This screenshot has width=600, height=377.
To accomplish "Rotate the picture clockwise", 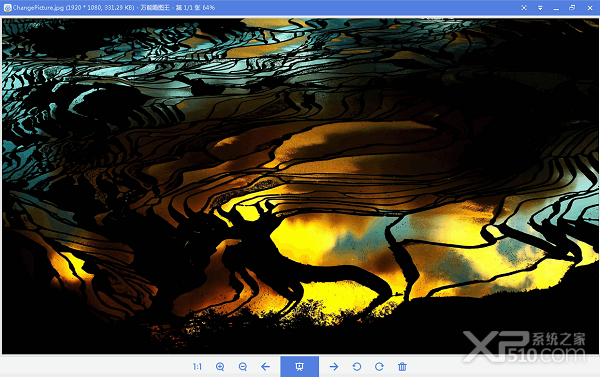I will pyautogui.click(x=379, y=367).
